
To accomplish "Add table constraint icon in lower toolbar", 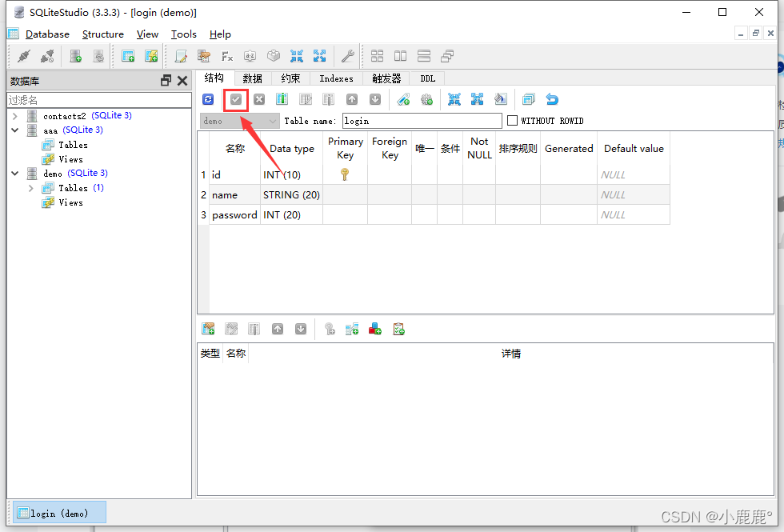I will point(208,329).
